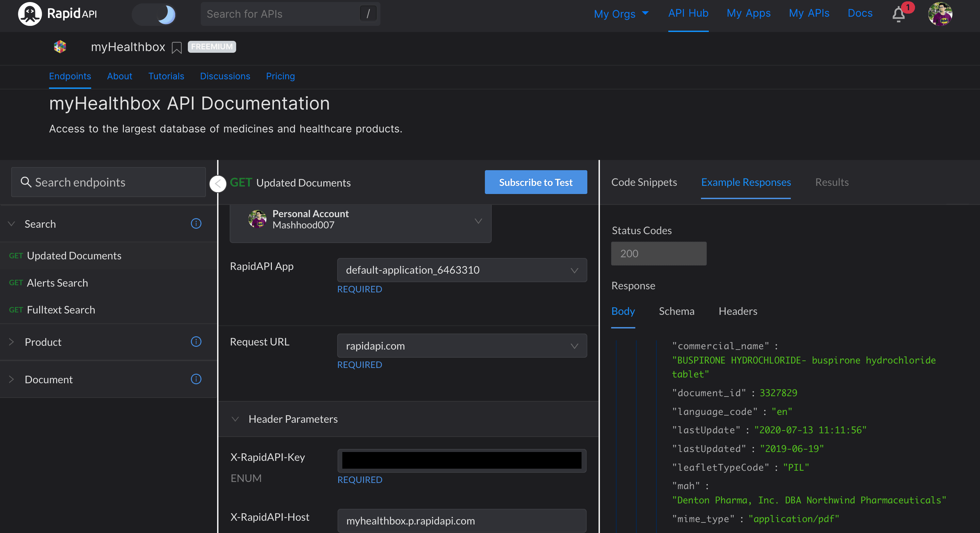Open the Results tab
The width and height of the screenshot is (980, 533).
pyautogui.click(x=832, y=182)
